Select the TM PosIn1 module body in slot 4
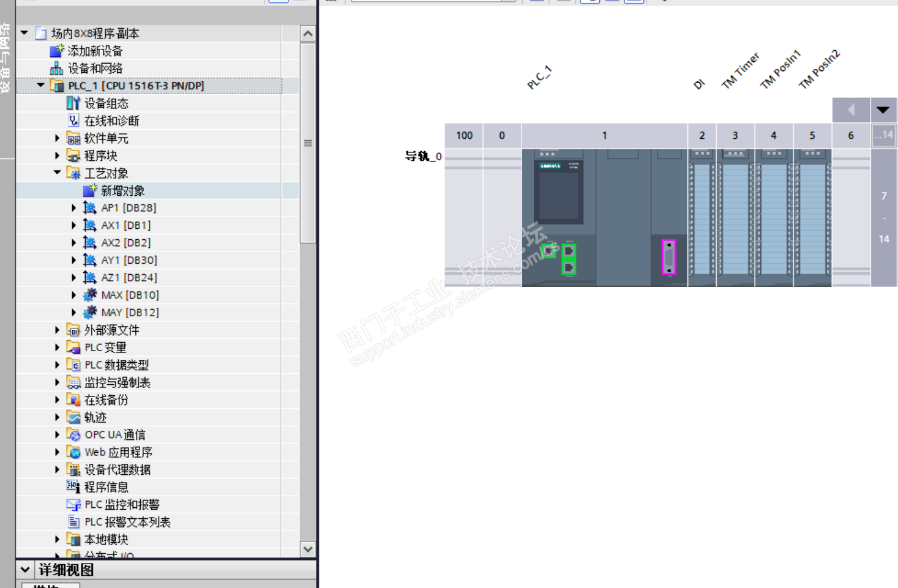Viewport: 898px width, 588px height. (774, 217)
